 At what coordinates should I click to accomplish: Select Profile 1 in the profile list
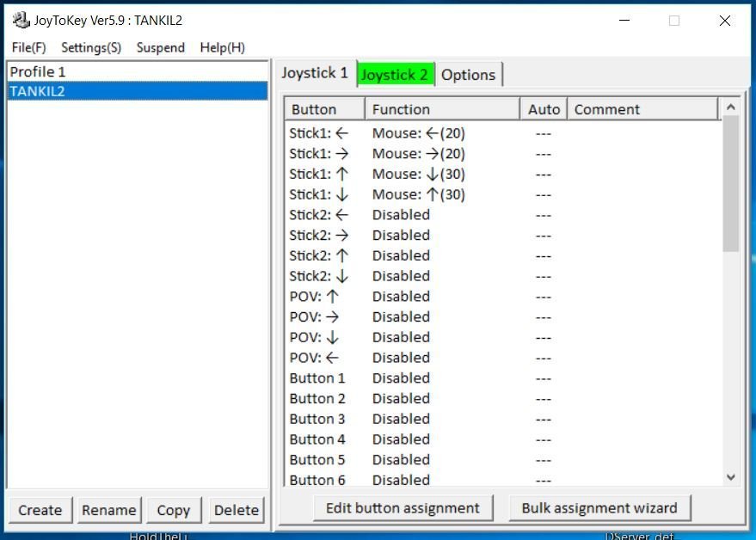click(x=138, y=72)
